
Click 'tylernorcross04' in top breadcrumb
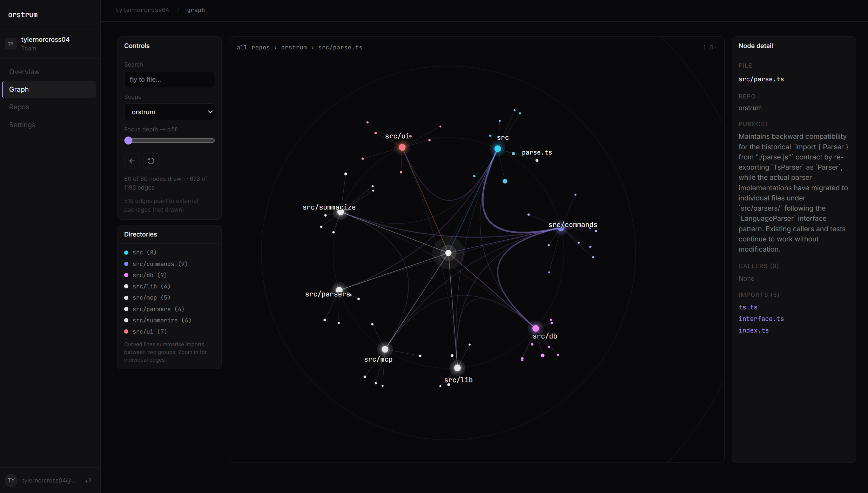coord(142,10)
